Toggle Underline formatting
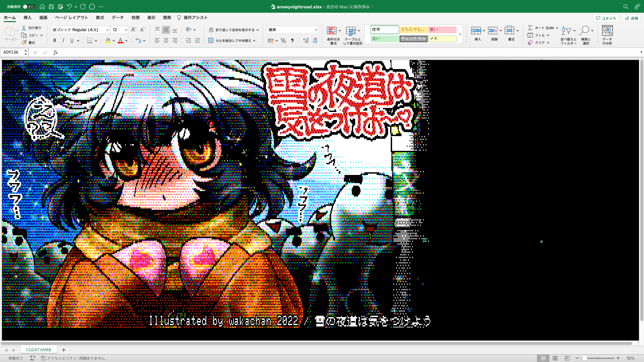Viewport: 644px width, 362px height. point(72,41)
